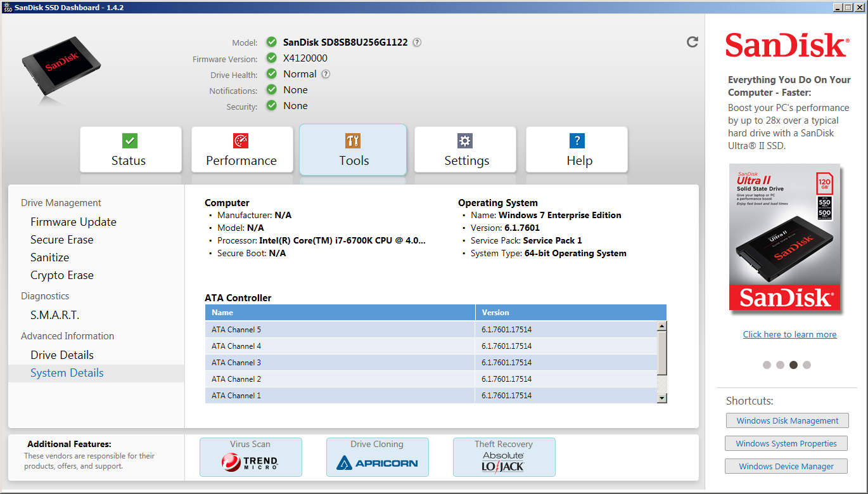Click the ATA table scrollbar down arrow
Image resolution: width=868 pixels, height=494 pixels.
pos(662,398)
